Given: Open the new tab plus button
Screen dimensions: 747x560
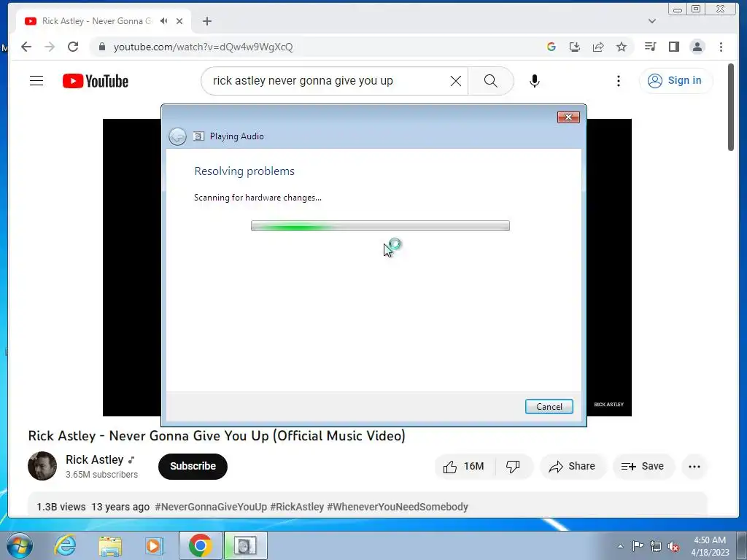Looking at the screenshot, I should pyautogui.click(x=206, y=21).
